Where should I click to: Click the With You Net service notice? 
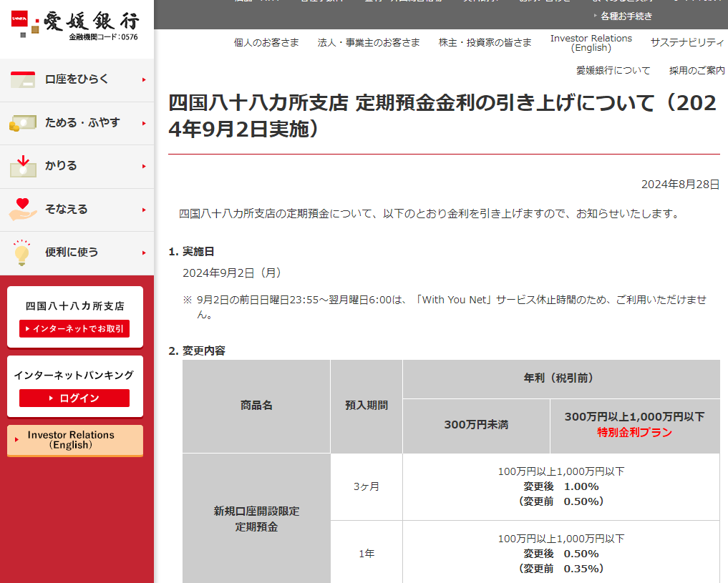(x=445, y=307)
